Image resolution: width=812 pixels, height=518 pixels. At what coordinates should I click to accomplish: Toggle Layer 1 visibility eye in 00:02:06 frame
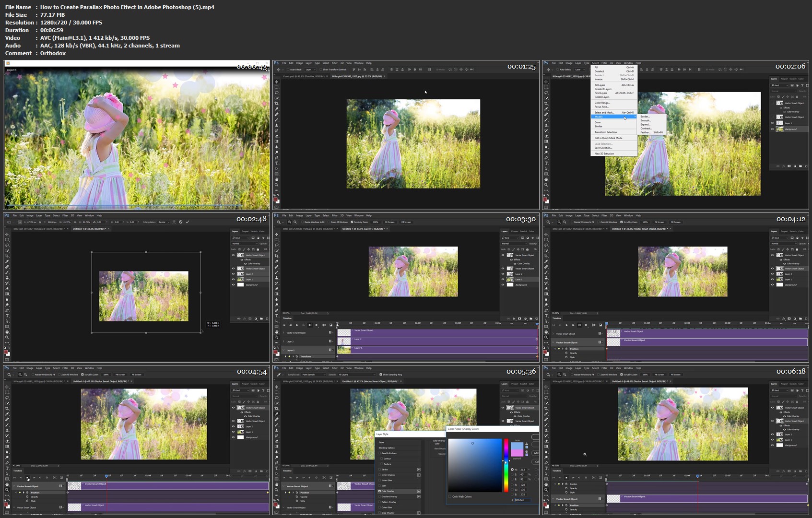773,123
